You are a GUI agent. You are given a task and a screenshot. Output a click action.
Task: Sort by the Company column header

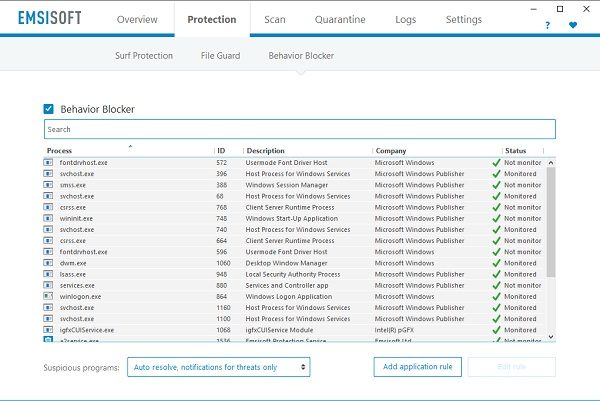point(391,151)
